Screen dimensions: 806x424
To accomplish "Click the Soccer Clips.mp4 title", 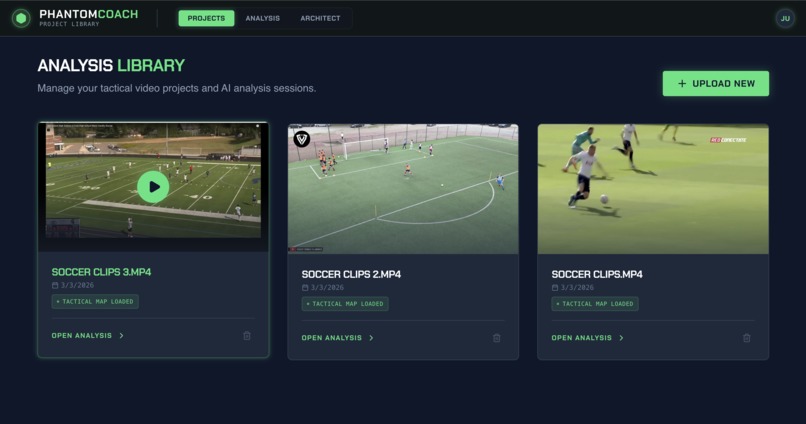I will [x=597, y=274].
